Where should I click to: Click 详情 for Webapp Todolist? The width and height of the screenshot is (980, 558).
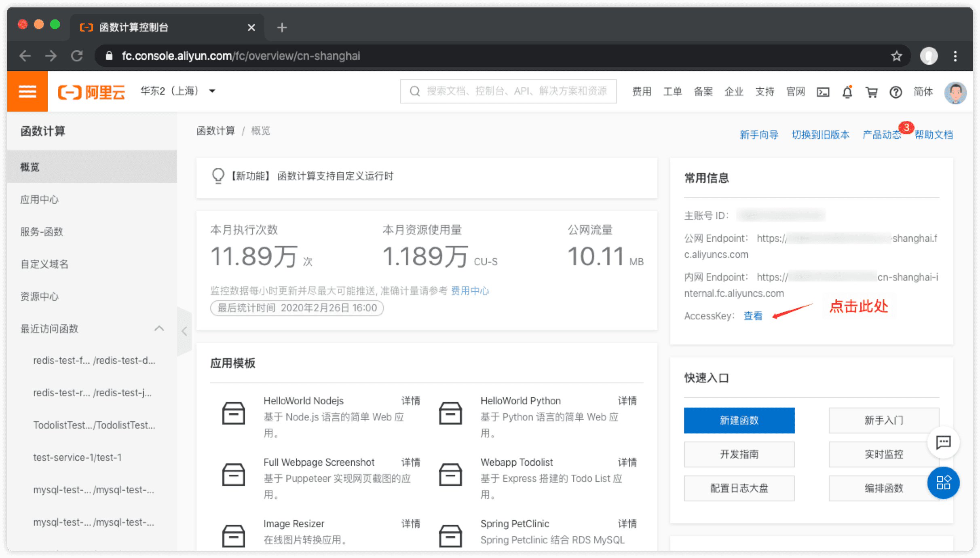point(627,462)
